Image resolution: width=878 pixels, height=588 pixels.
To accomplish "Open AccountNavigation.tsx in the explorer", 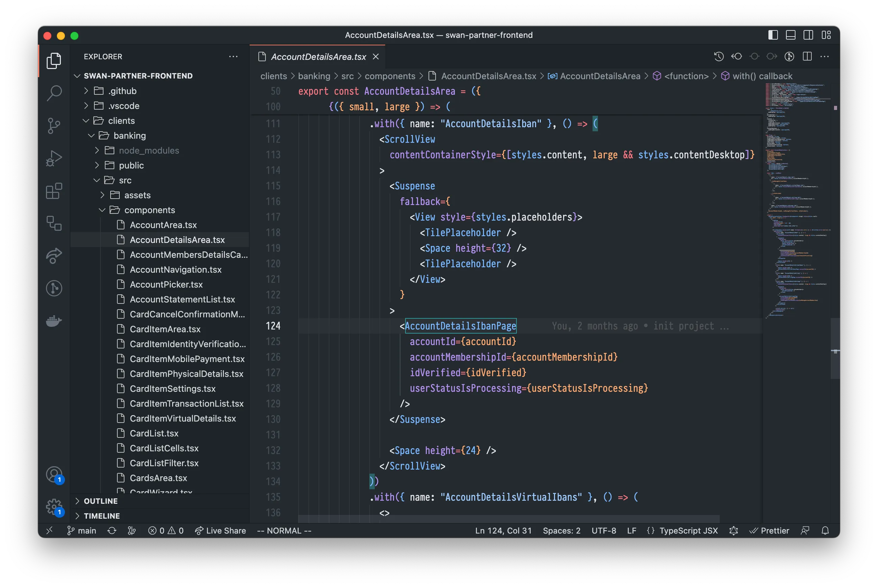I will [x=176, y=270].
